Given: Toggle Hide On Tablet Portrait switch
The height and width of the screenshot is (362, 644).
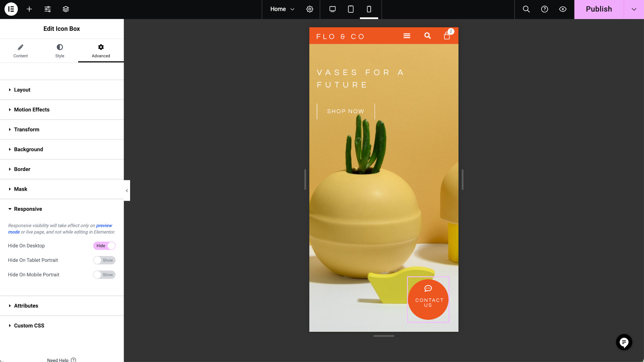Looking at the screenshot, I should (104, 260).
